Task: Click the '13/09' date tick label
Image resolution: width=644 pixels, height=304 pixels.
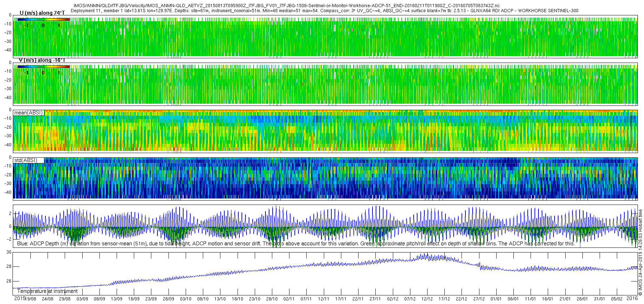Action: click(x=117, y=299)
